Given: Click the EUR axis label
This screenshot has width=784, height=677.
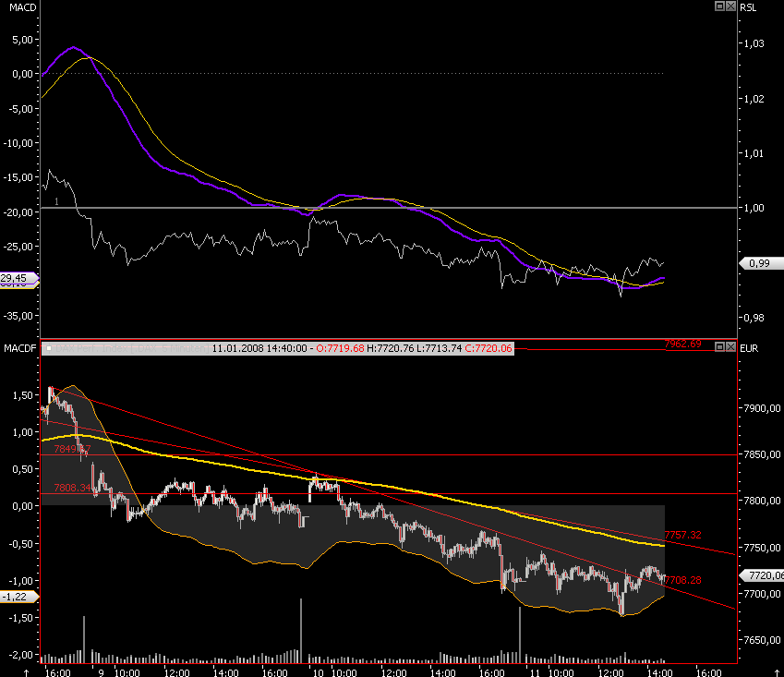Looking at the screenshot, I should (749, 348).
